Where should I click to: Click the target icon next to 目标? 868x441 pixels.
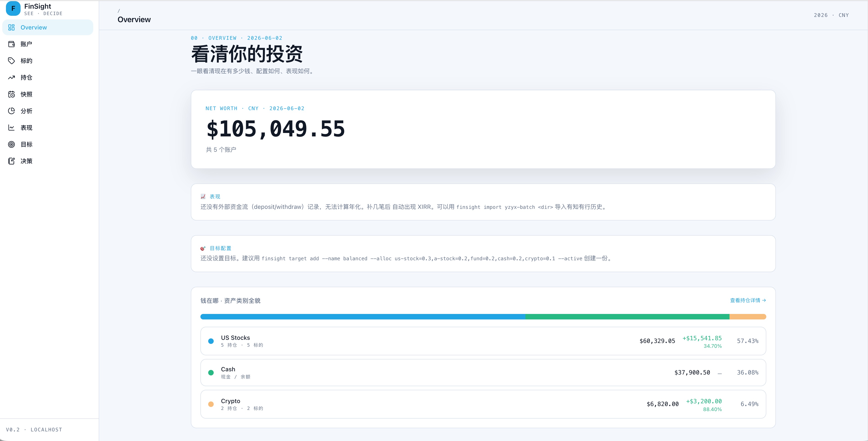coord(11,144)
